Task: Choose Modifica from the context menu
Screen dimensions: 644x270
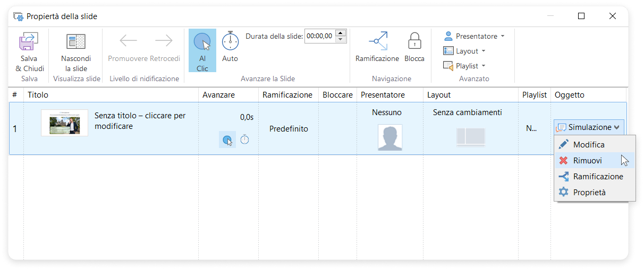Action: [x=588, y=145]
